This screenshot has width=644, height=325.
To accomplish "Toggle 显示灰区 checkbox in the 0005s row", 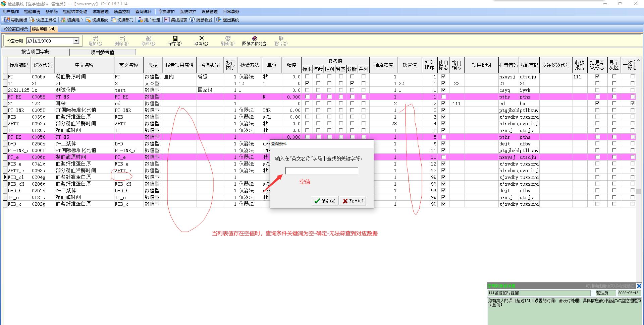I will 614,77.
